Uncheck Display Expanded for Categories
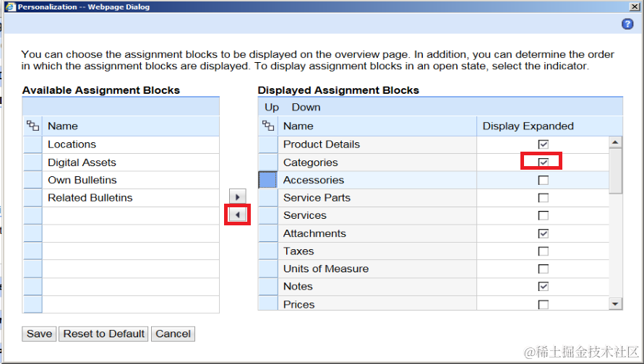Screen dimensions: 644x364 (x=543, y=162)
